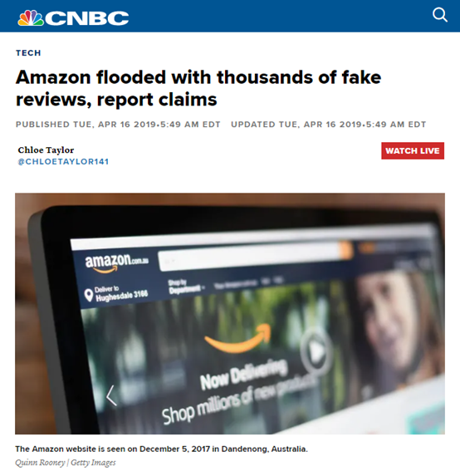Viewport: 460px width, 476px height.
Task: Click the WATCH LIVE button
Action: 413,150
